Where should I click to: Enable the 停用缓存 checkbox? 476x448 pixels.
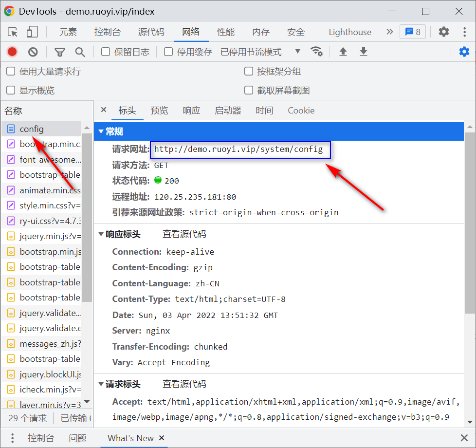point(168,52)
